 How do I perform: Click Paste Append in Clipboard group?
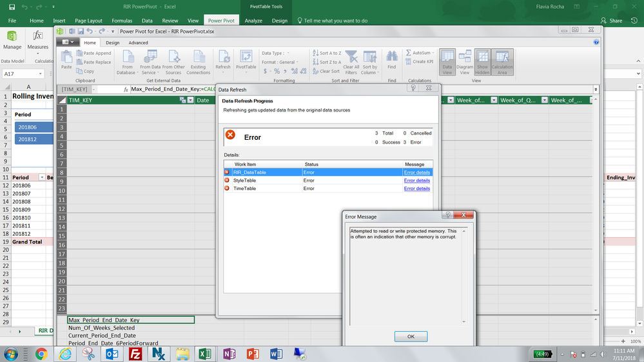(93, 53)
